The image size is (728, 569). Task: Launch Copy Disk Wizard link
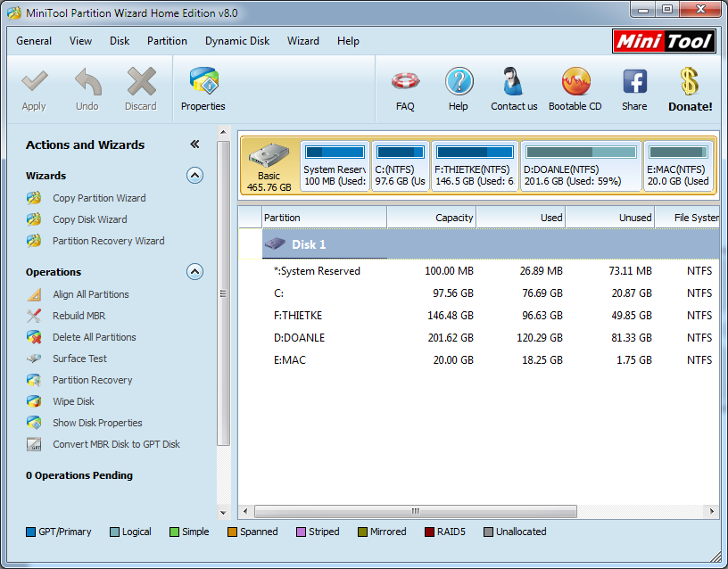tap(89, 219)
